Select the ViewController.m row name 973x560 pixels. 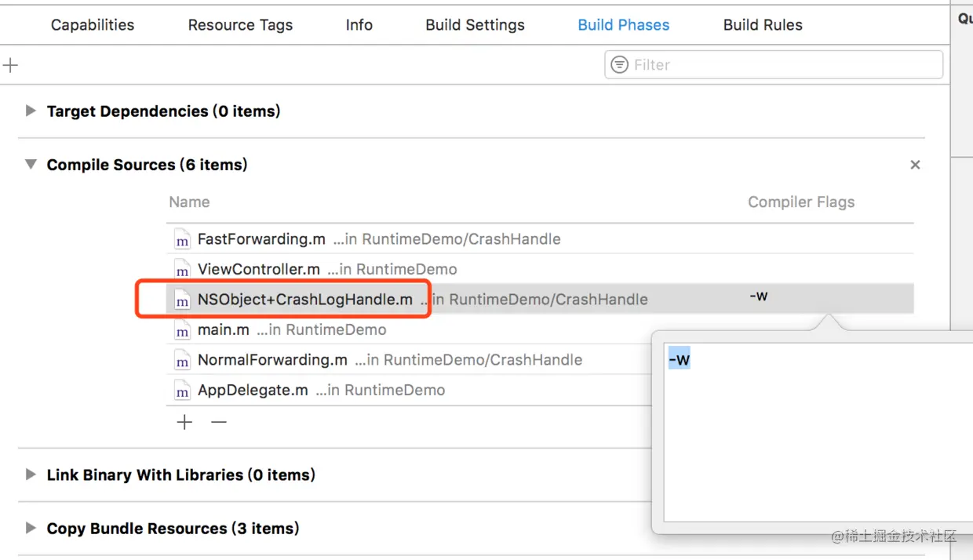pos(259,269)
